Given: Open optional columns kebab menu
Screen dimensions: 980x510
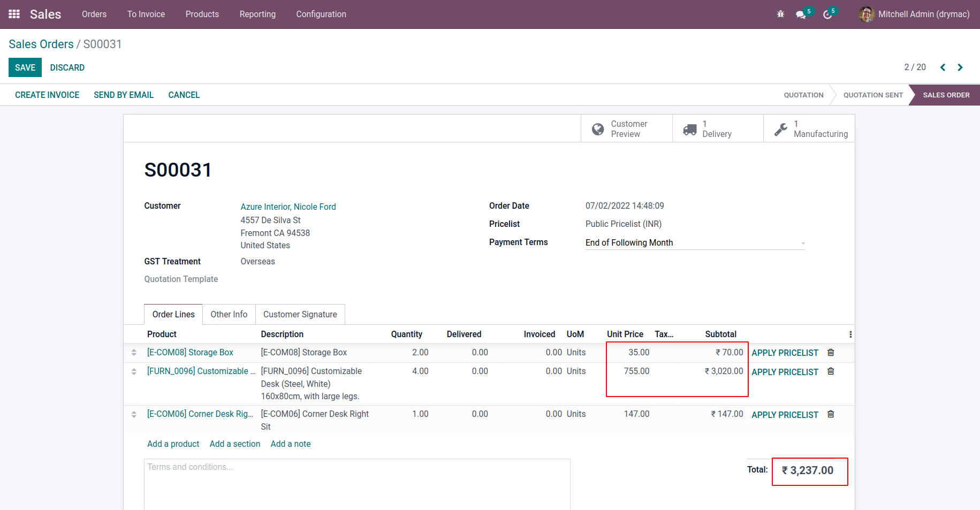Looking at the screenshot, I should click(x=850, y=334).
